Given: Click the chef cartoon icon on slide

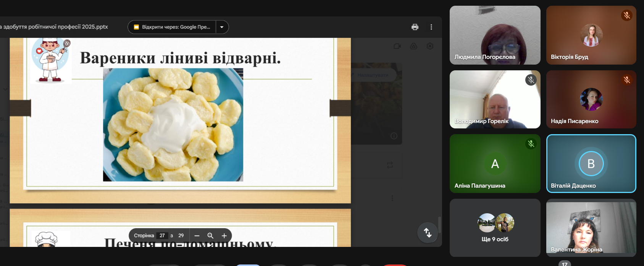Looking at the screenshot, I should 51,60.
